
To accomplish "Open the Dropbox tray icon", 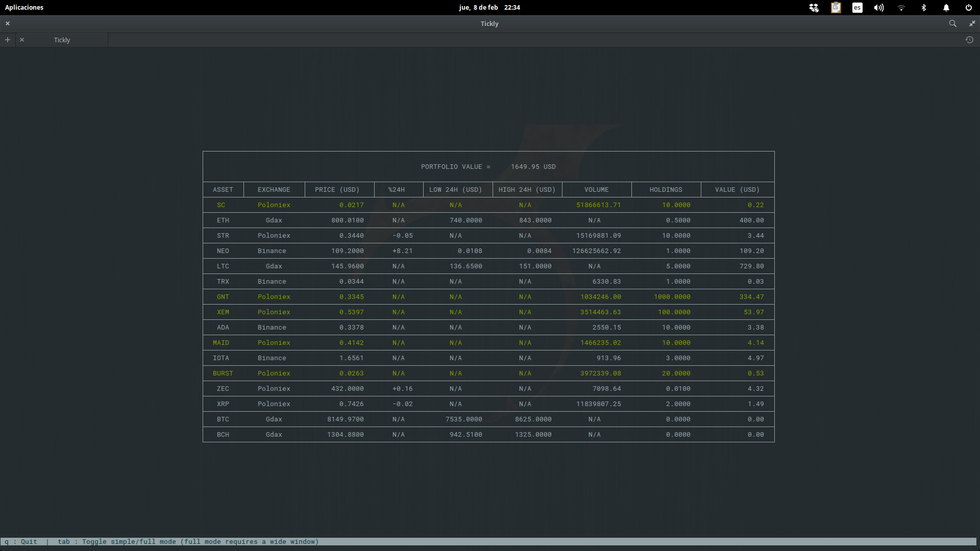I will pyautogui.click(x=814, y=8).
